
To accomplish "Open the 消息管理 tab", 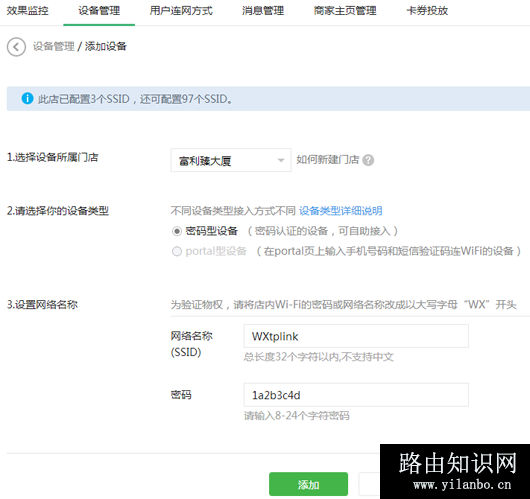I will 263,11.
